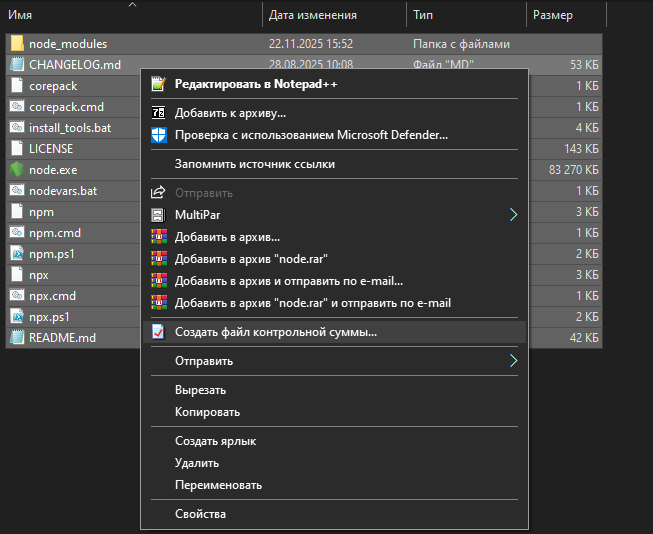The height and width of the screenshot is (534, 653).
Task: Click the install_tools.bat file icon
Action: (17, 127)
